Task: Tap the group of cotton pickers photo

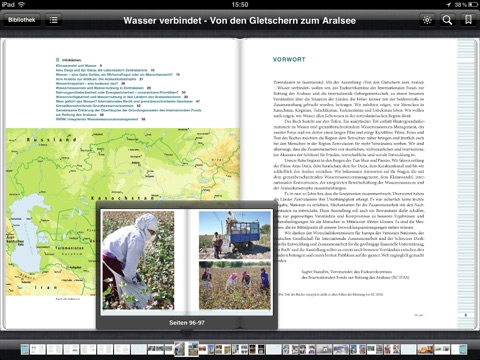Action: [235, 285]
